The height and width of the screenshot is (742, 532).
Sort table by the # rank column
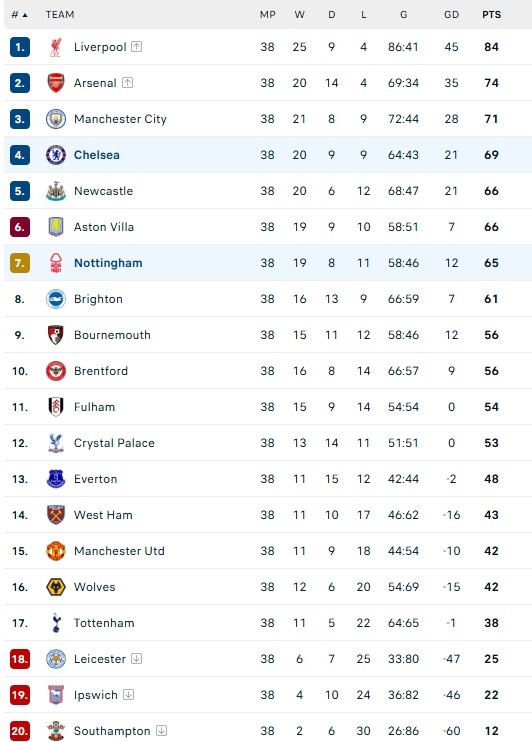coord(19,15)
